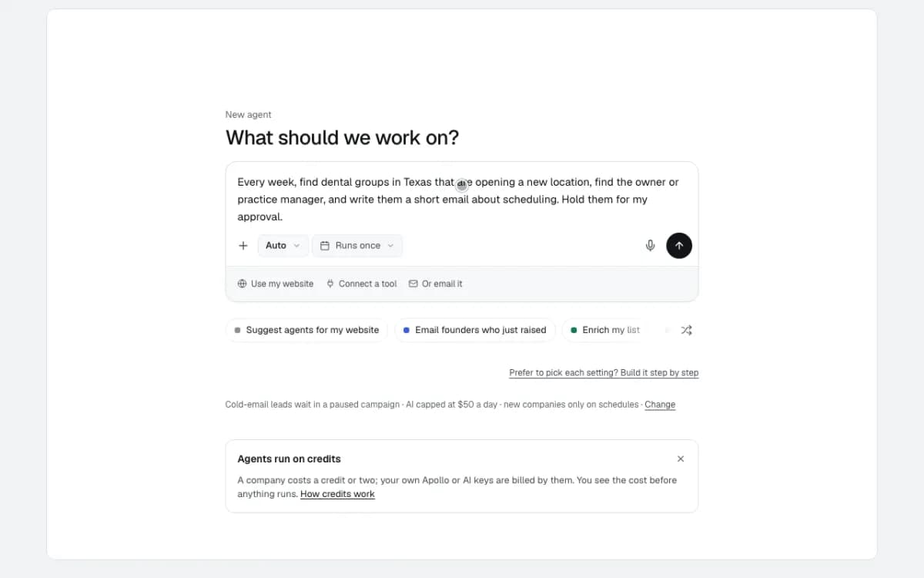Image resolution: width=924 pixels, height=578 pixels.
Task: Choose the Email founders who just raised chip
Action: click(x=475, y=330)
